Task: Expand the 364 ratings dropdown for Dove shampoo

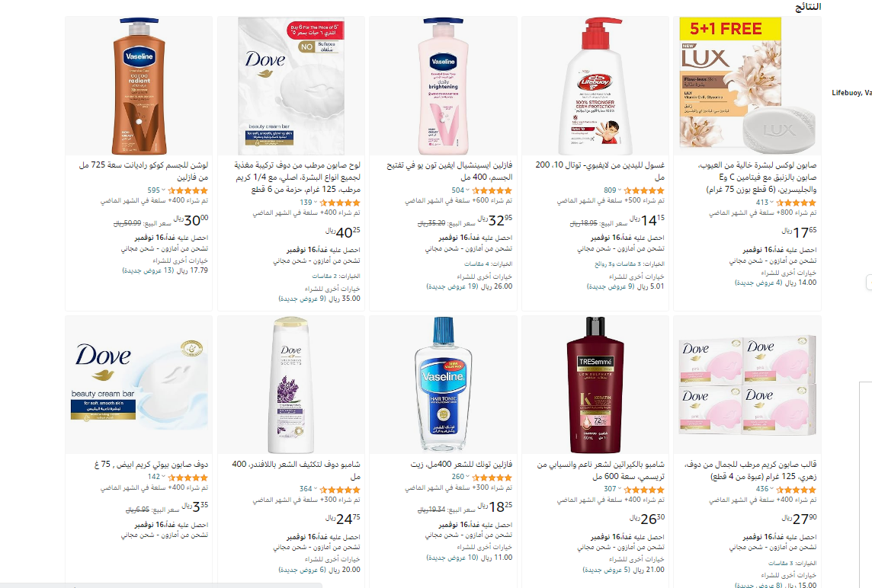Action: (309, 489)
